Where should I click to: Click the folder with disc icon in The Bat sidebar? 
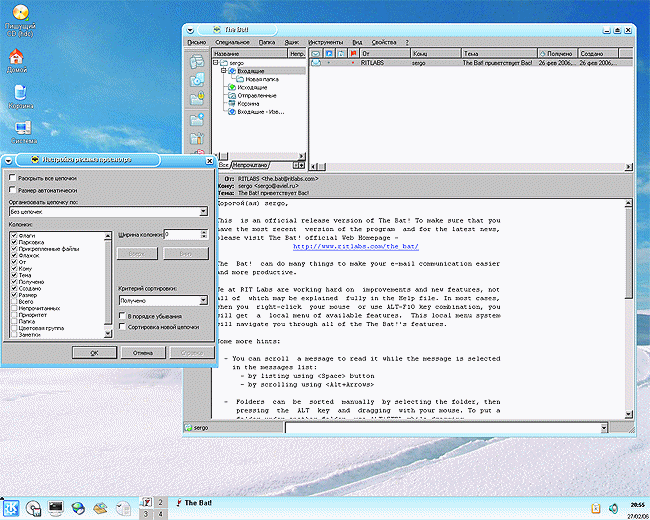click(x=197, y=80)
